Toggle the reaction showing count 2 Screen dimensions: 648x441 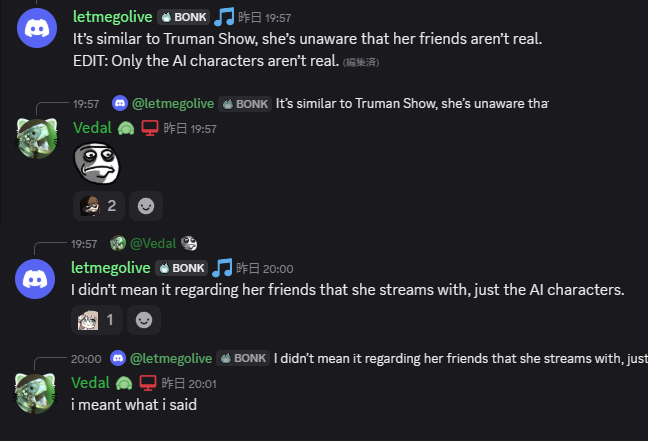coord(99,206)
